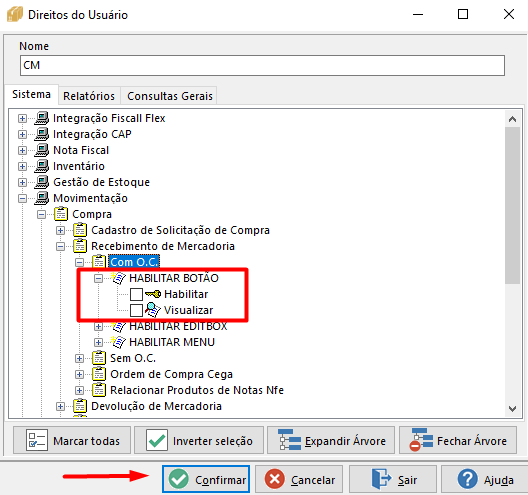Collapse the Com O.C. node
The image size is (528, 495).
[x=79, y=262]
